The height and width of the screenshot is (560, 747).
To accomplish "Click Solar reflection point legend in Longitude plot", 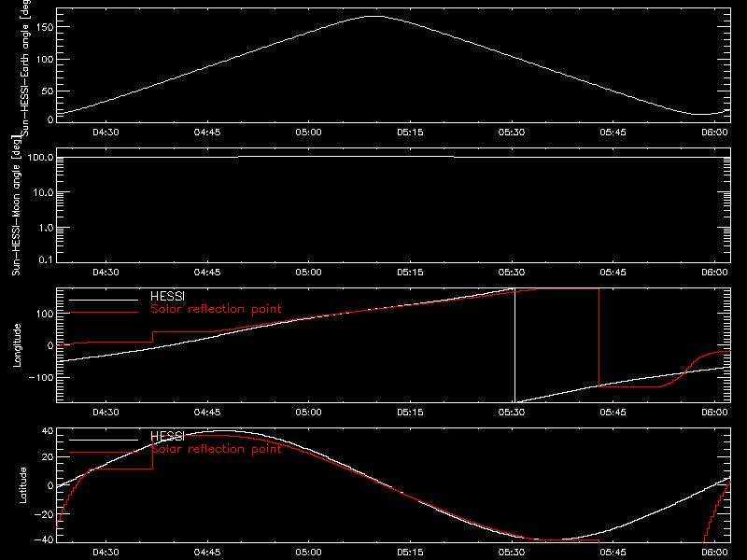I will 216,309.
